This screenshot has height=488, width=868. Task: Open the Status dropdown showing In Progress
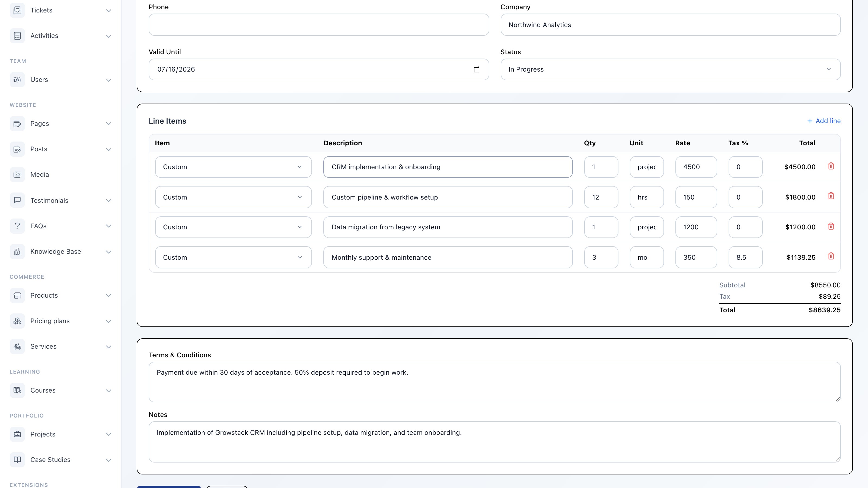tap(671, 69)
